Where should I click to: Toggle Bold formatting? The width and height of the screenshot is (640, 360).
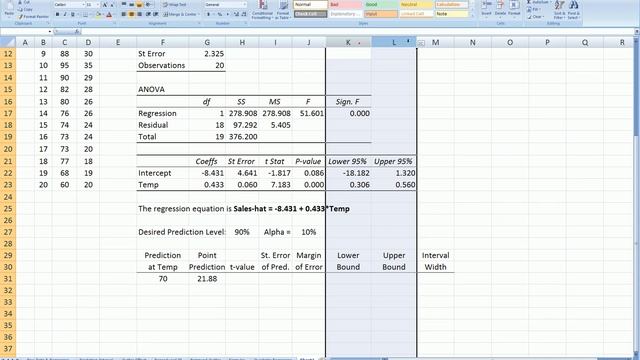pyautogui.click(x=57, y=15)
